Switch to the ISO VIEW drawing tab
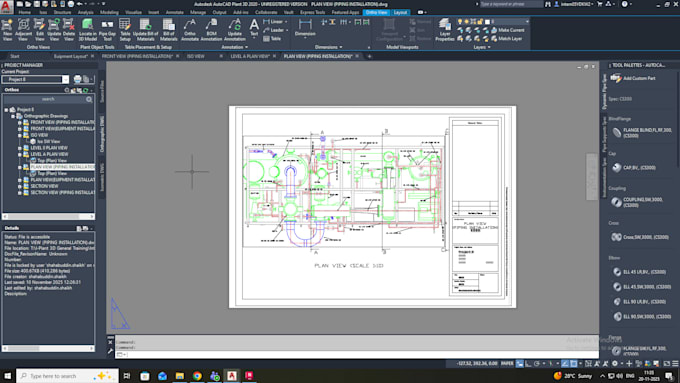Image resolution: width=680 pixels, height=383 pixels. [196, 56]
